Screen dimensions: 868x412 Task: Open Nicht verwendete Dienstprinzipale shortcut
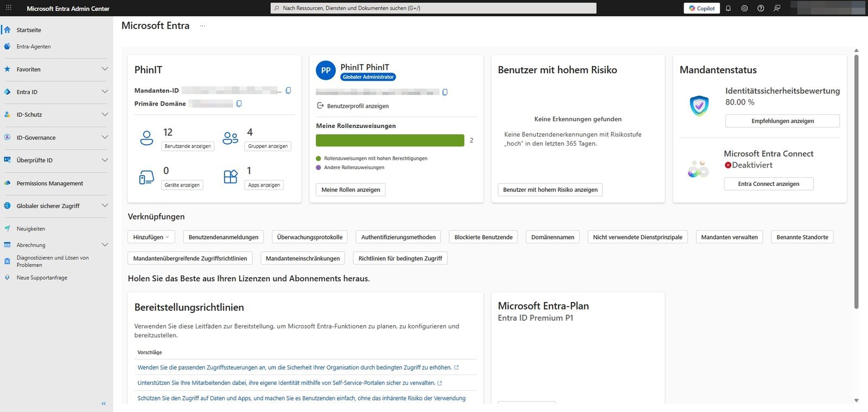pos(637,237)
